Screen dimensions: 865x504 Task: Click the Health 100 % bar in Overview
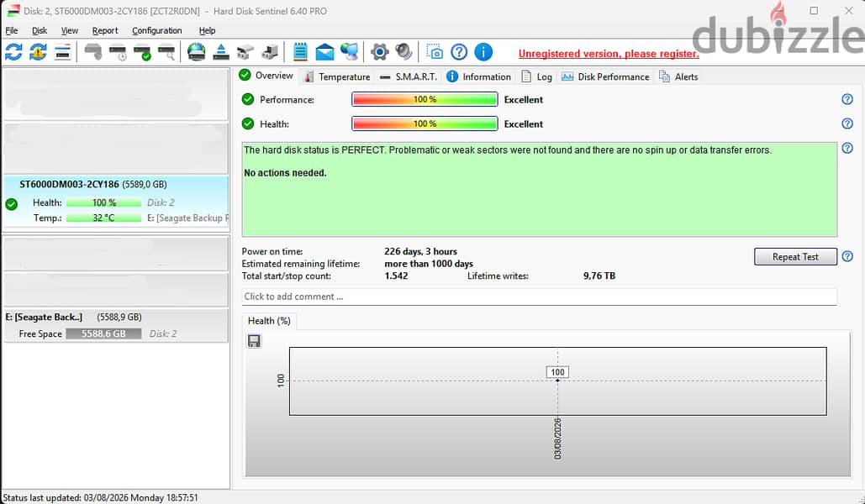(425, 123)
